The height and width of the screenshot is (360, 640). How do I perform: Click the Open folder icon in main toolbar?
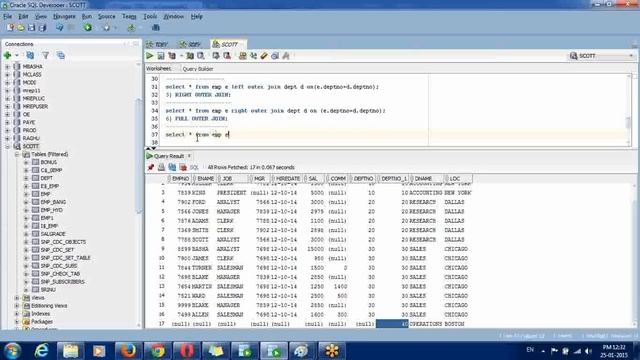tap(20, 28)
